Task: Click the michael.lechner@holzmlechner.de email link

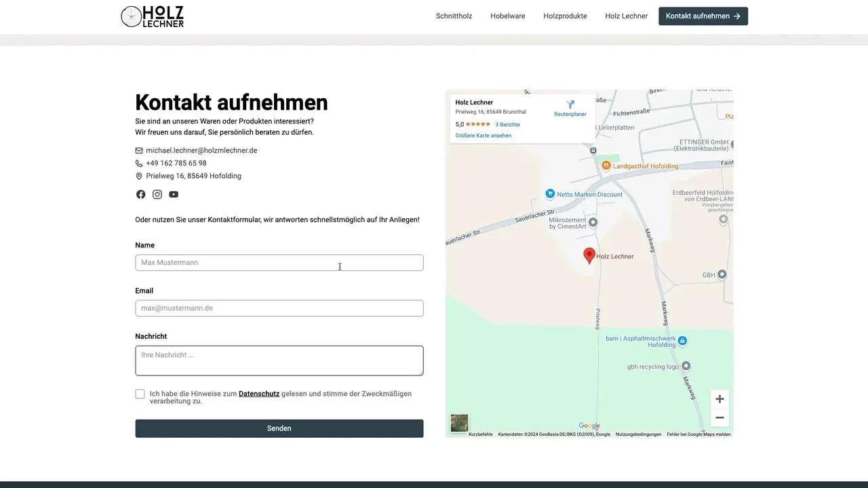Action: pyautogui.click(x=201, y=150)
